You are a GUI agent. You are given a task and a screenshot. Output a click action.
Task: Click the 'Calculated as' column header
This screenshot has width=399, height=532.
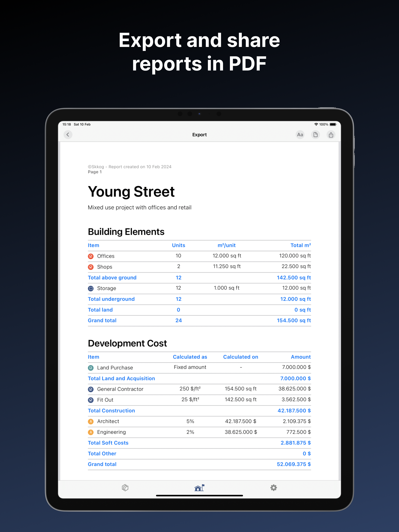[190, 357]
